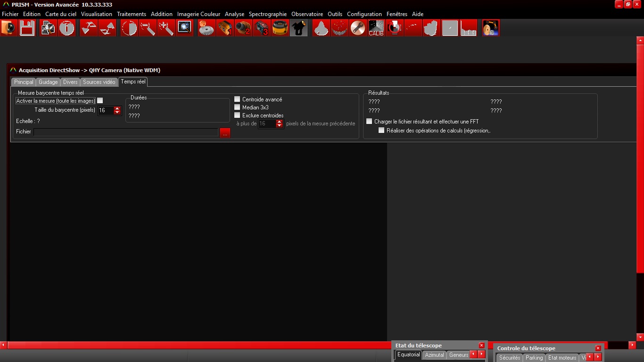Increase 'Taille du barycentre' value with up arrow
This screenshot has height=362, width=644.
click(x=117, y=108)
